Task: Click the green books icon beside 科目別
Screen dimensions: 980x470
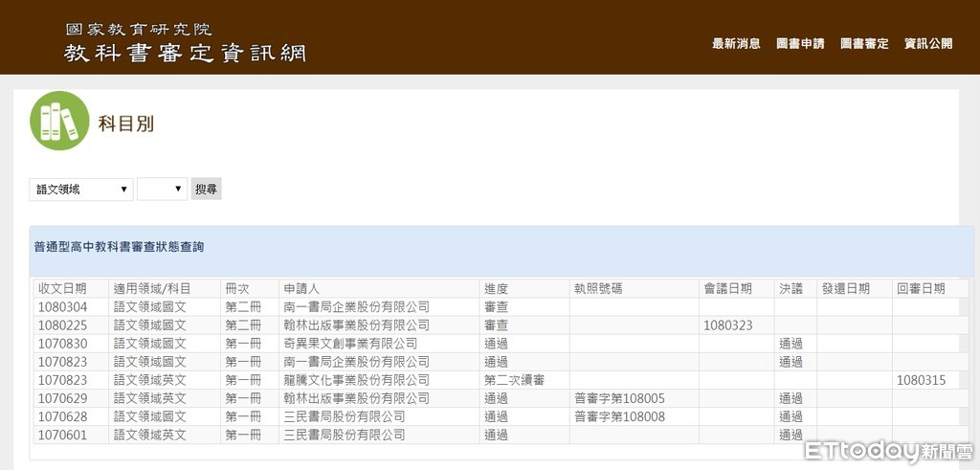Action: [59, 121]
